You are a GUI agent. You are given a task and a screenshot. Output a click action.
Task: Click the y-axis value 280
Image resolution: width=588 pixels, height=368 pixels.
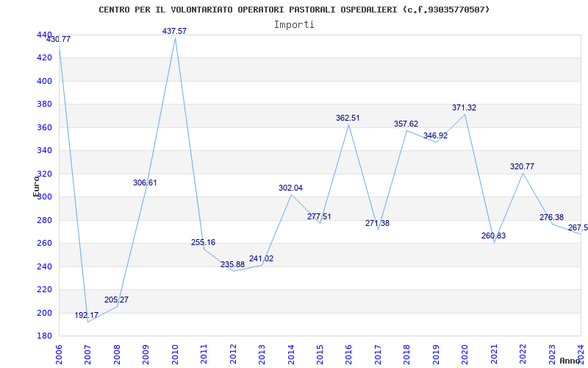[x=44, y=220]
